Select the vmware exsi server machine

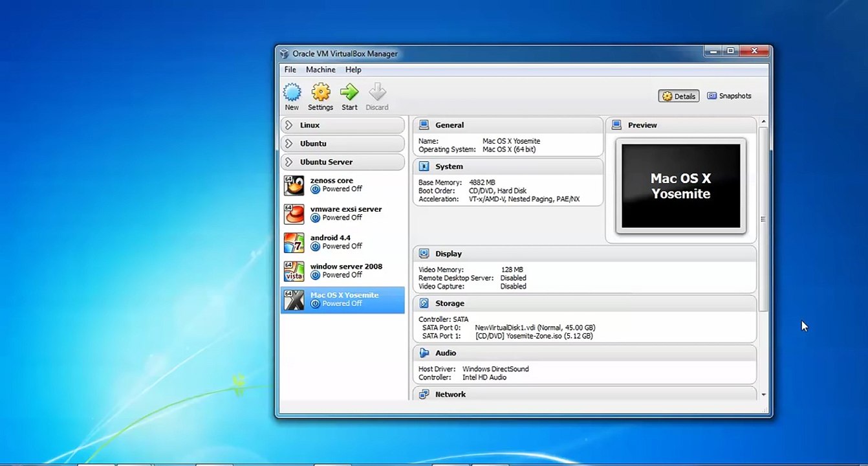(x=343, y=214)
